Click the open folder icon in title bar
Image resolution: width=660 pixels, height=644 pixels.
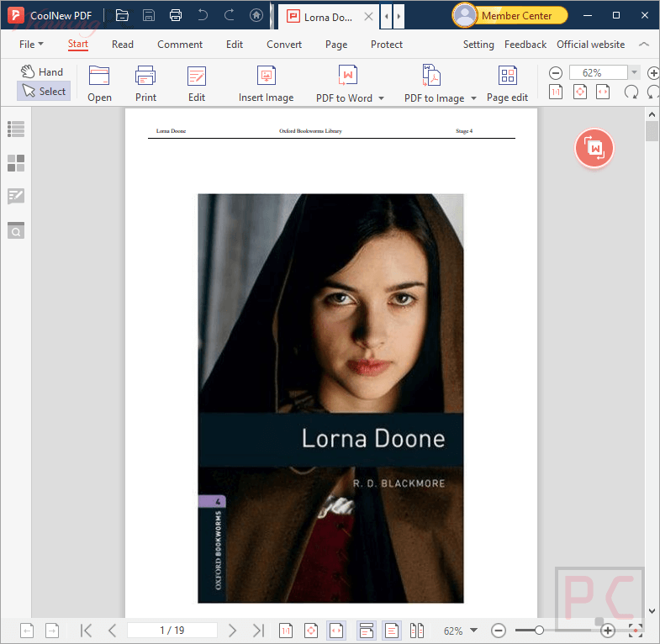(122, 16)
